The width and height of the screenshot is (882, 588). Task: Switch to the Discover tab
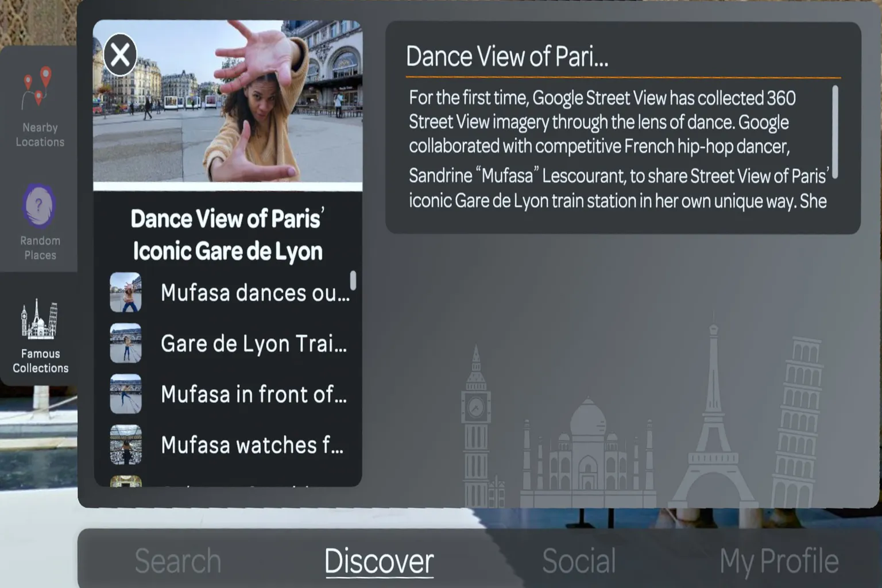pos(378,561)
